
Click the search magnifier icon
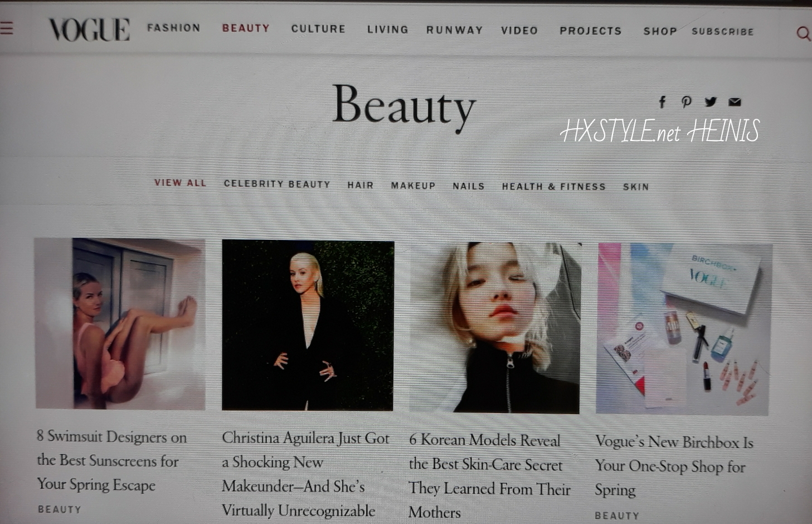click(803, 34)
